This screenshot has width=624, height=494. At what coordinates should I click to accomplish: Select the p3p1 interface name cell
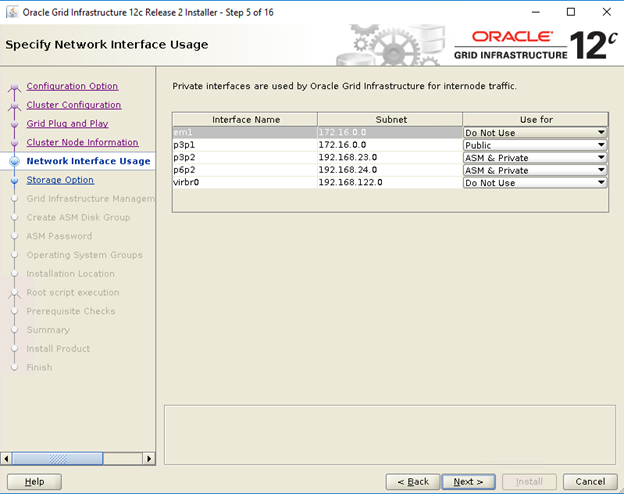tap(245, 145)
